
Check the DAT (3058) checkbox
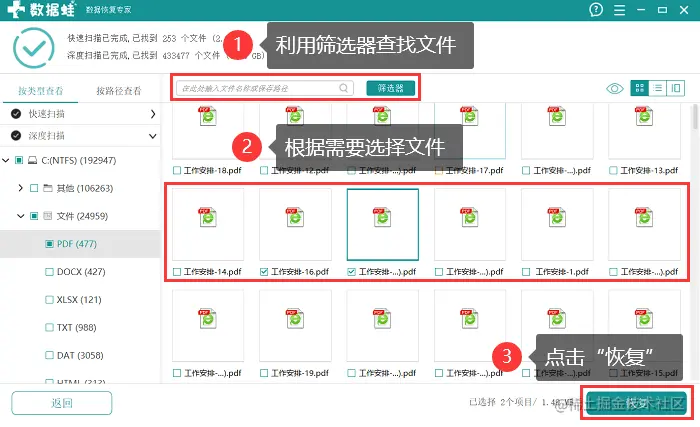pos(50,356)
